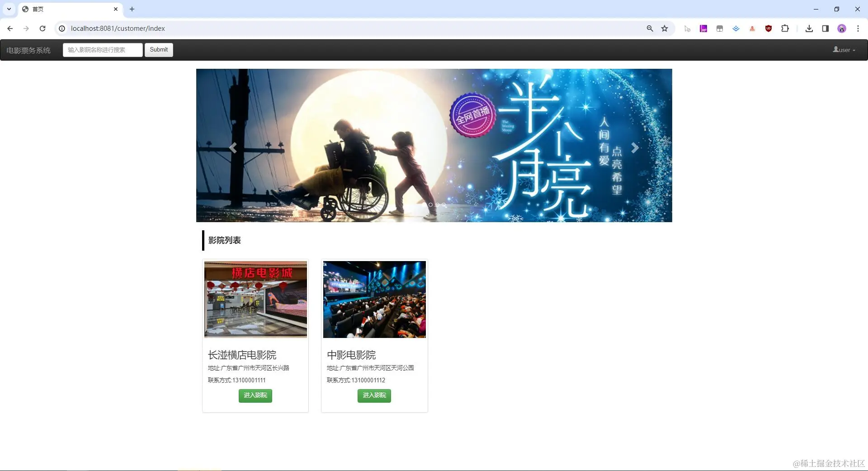The image size is (868, 471).
Task: Toggle the browser side panel icon
Action: click(x=826, y=29)
